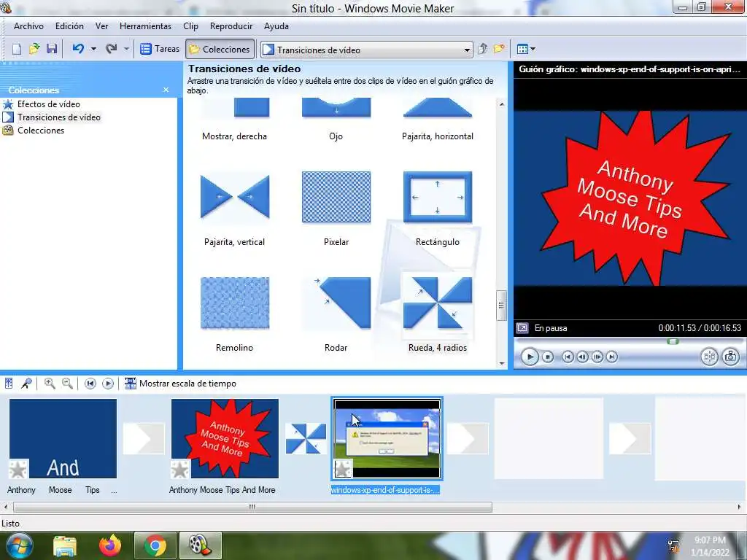
Task: Select the windows-xp-end-of-support storyboard clip
Action: click(x=387, y=438)
